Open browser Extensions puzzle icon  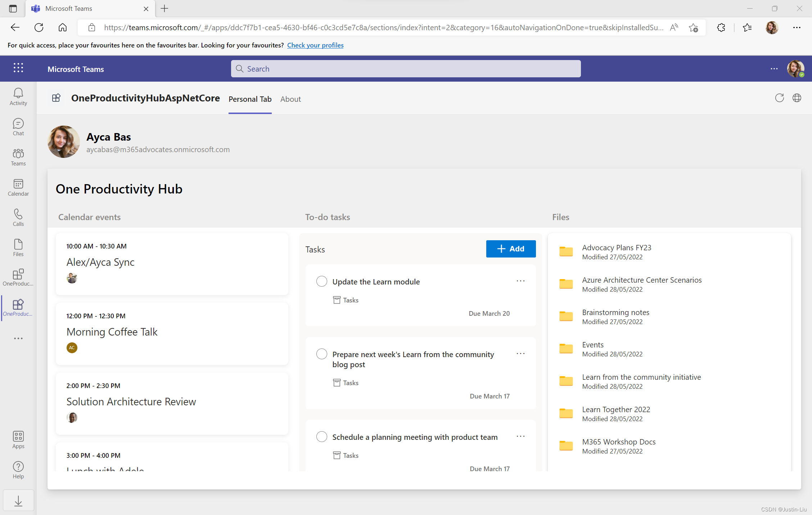pyautogui.click(x=721, y=27)
